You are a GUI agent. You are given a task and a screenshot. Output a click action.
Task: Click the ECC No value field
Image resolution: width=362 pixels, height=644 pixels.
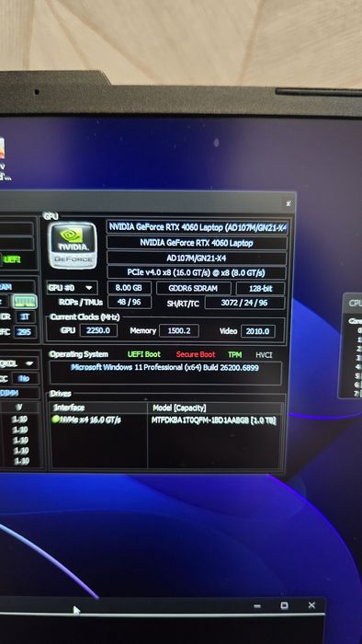25,379
